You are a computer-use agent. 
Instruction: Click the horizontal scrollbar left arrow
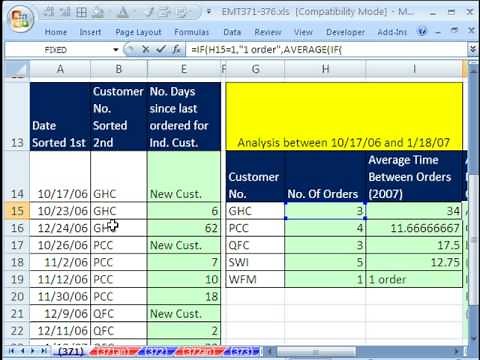point(271,351)
